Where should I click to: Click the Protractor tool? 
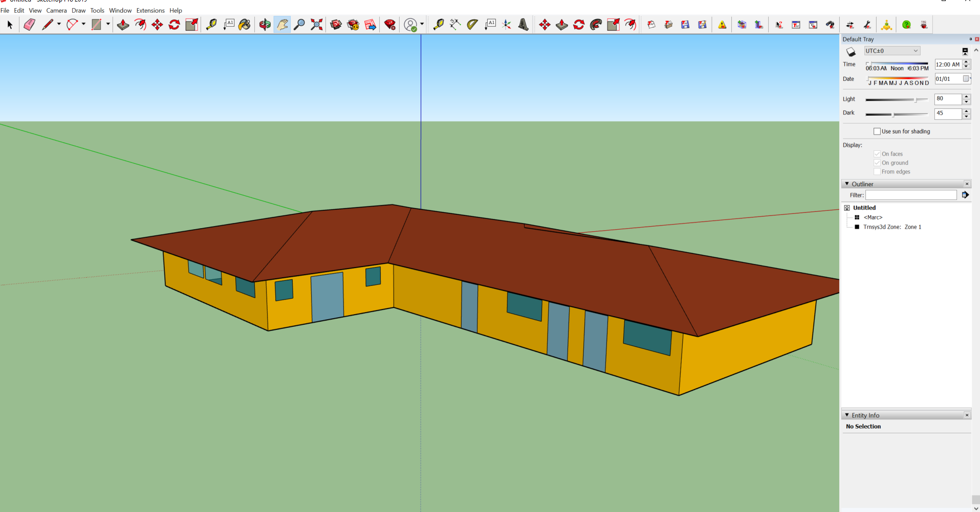(472, 25)
